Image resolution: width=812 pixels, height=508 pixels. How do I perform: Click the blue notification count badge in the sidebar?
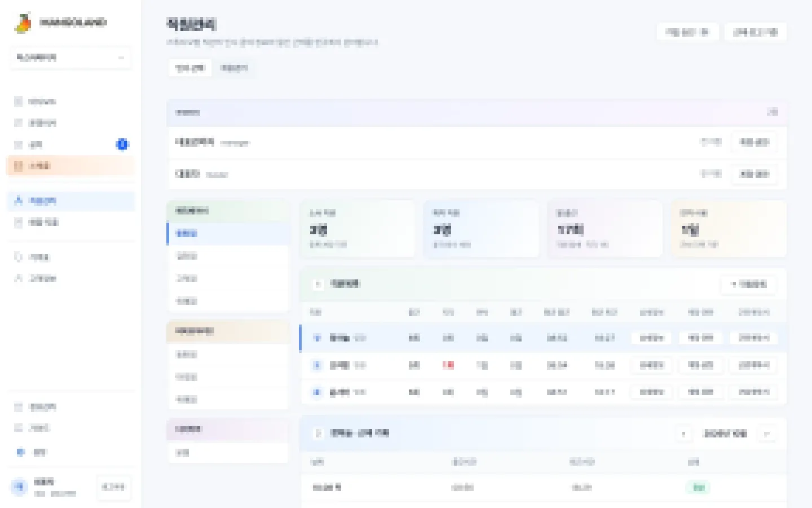click(x=122, y=144)
